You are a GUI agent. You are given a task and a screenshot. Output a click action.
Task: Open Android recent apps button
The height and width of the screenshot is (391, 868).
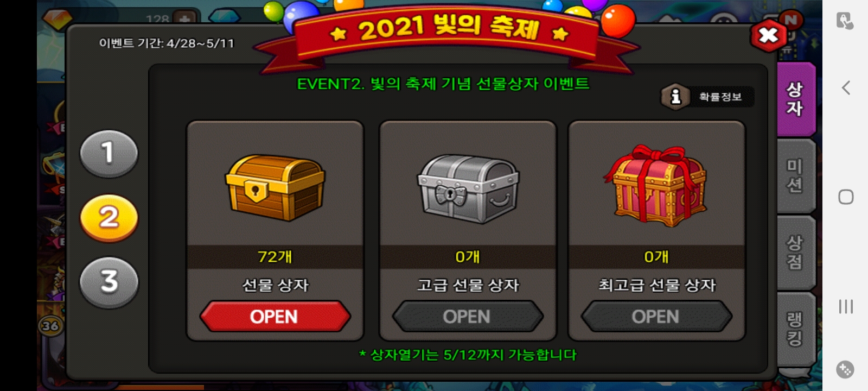pyautogui.click(x=846, y=306)
